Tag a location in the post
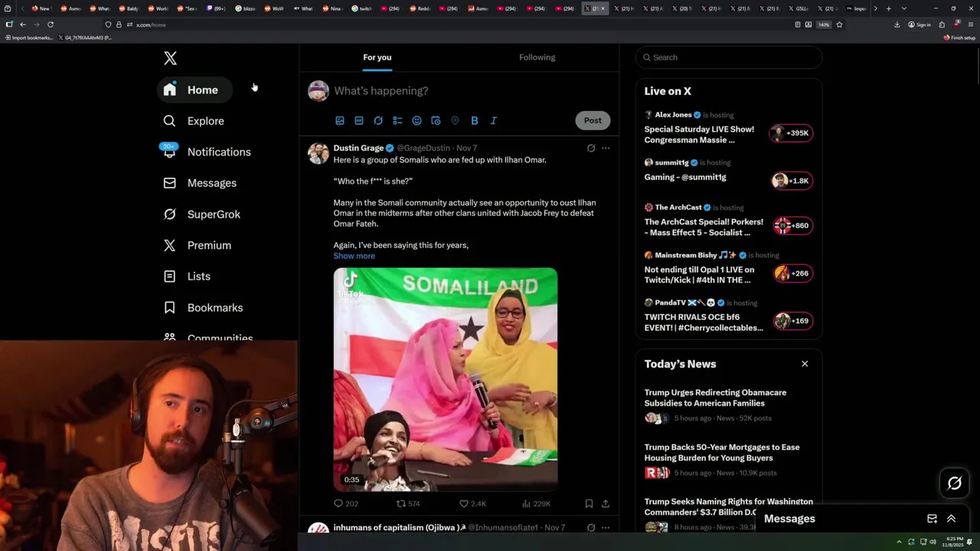Image resolution: width=980 pixels, height=551 pixels. 455,121
